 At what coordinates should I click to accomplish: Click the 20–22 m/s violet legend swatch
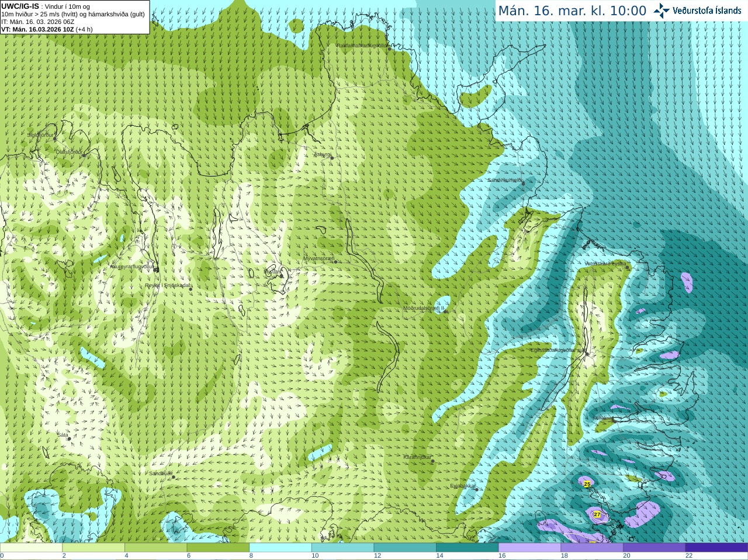click(654, 548)
